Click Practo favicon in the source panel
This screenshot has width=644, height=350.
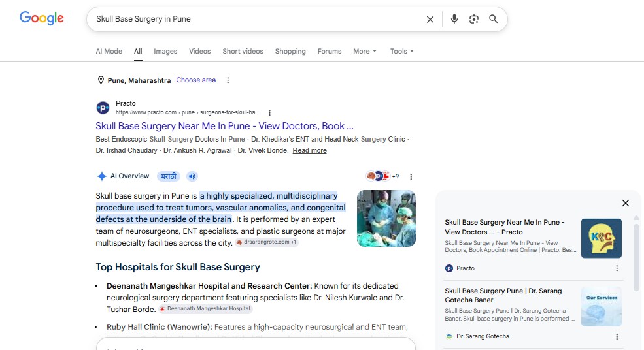(449, 268)
